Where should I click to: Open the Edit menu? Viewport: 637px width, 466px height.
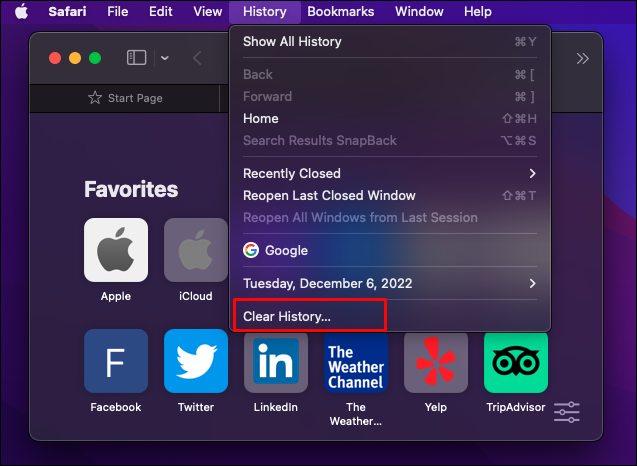(x=160, y=12)
